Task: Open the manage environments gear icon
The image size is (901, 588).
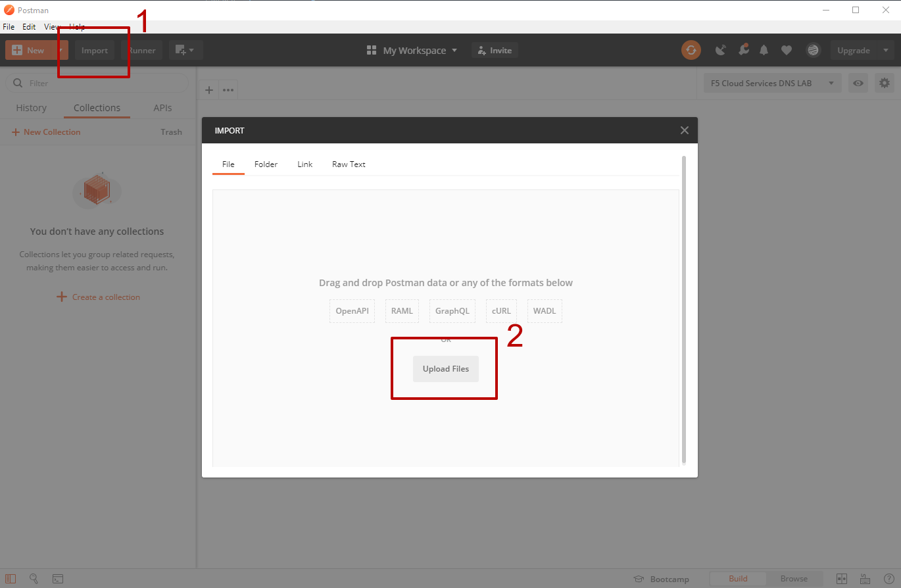Action: coord(885,84)
